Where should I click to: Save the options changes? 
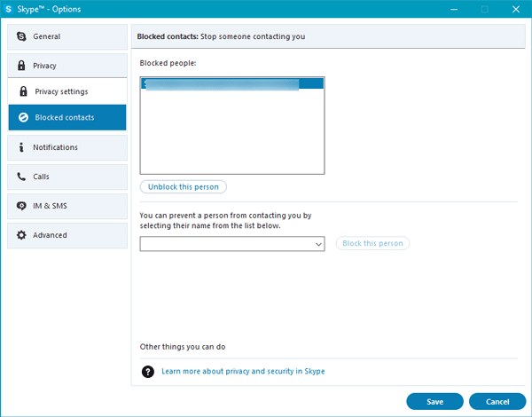click(x=434, y=401)
